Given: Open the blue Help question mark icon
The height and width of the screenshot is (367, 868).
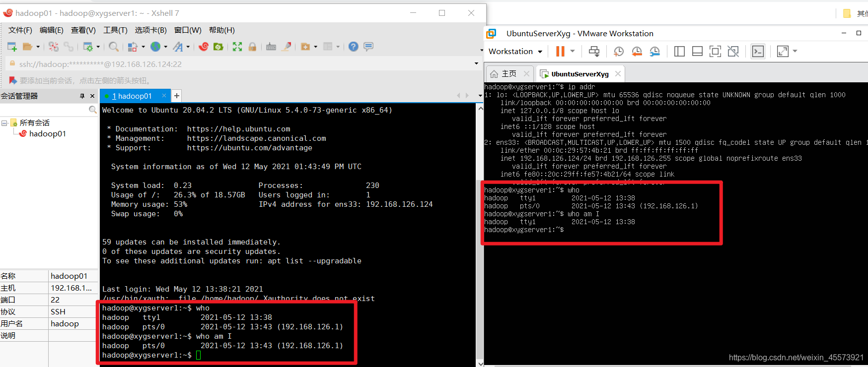Looking at the screenshot, I should pyautogui.click(x=353, y=47).
